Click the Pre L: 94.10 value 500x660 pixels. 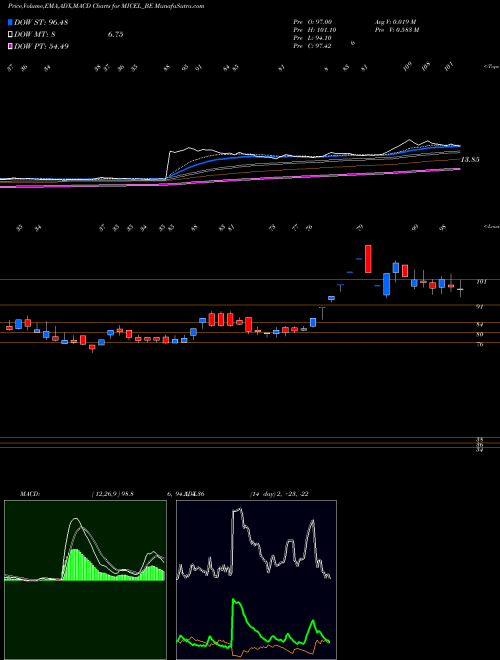pyautogui.click(x=314, y=38)
